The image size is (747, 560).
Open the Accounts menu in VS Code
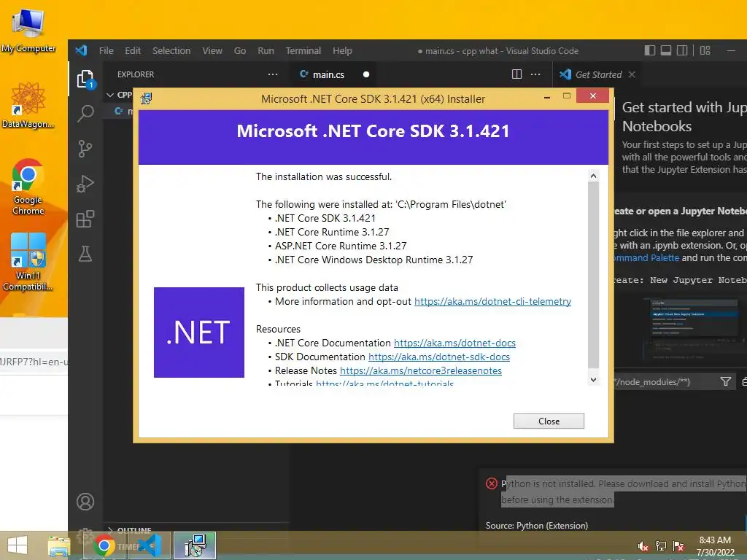pos(85,502)
